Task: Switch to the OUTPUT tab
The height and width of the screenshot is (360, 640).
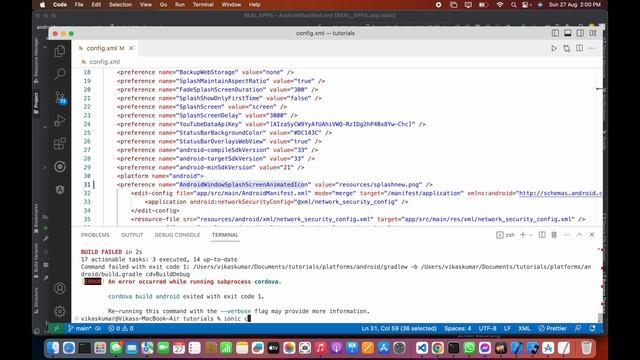Action: tap(132, 235)
